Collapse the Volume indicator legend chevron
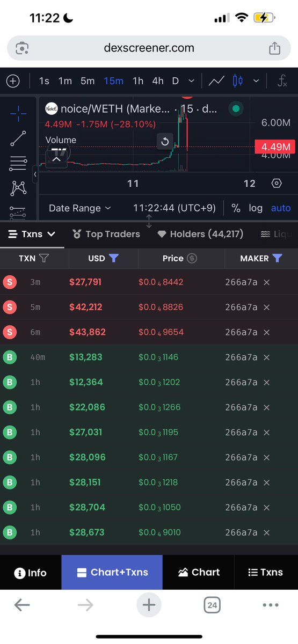Viewport: 298px width, 644px height. pos(56,158)
